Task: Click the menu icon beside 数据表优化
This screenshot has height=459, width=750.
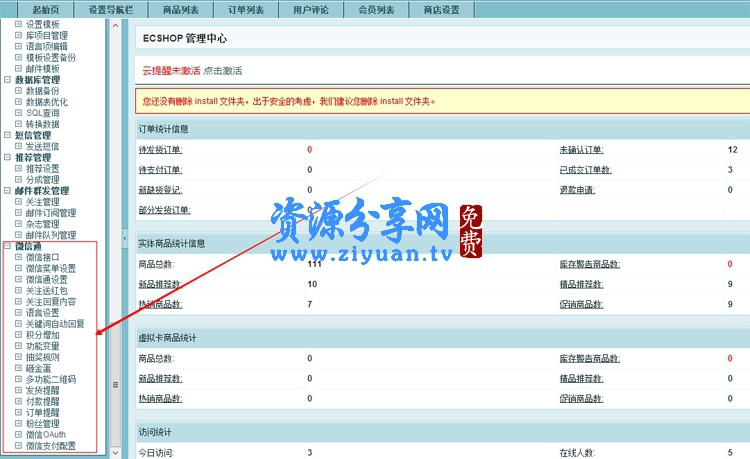Action: tap(18, 101)
